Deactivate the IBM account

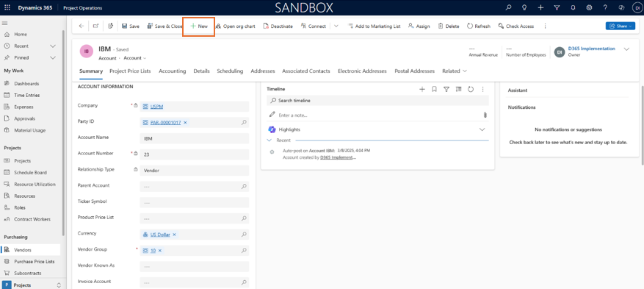tap(278, 26)
